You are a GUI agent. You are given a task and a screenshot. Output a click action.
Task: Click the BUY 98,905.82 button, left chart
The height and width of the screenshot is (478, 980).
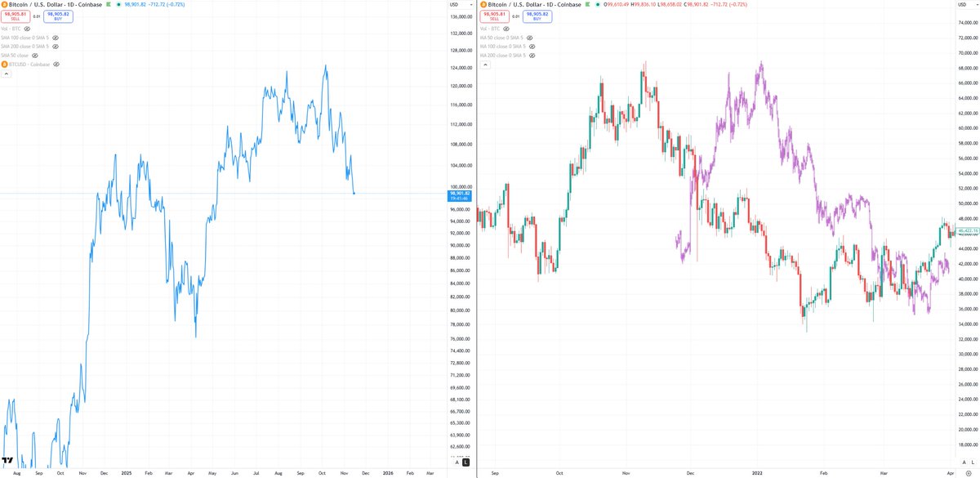[57, 16]
